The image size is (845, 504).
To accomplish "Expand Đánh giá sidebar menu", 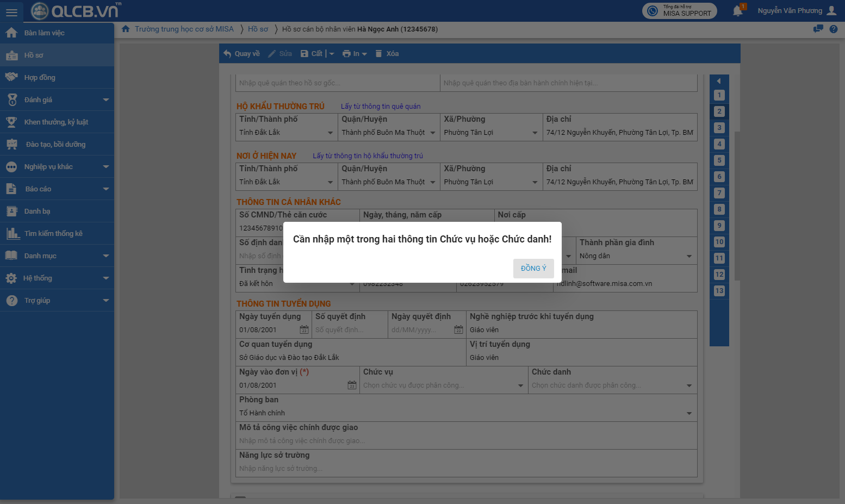I will tap(106, 100).
